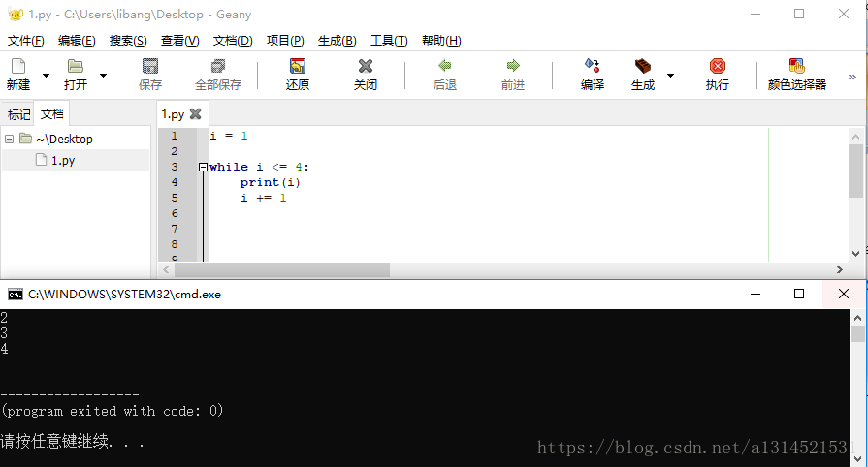
Task: Open the 搜索(S) menu
Action: (128, 41)
